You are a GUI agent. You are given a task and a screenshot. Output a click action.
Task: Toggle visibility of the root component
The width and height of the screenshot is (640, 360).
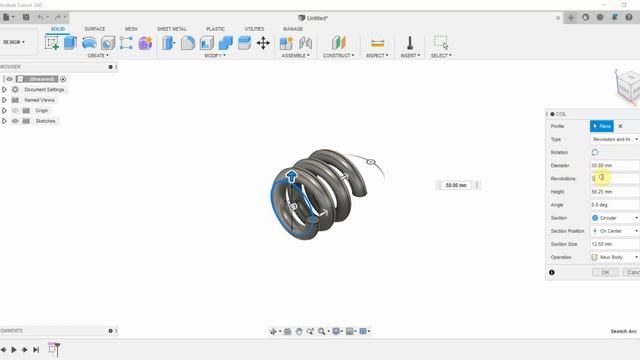point(9,79)
